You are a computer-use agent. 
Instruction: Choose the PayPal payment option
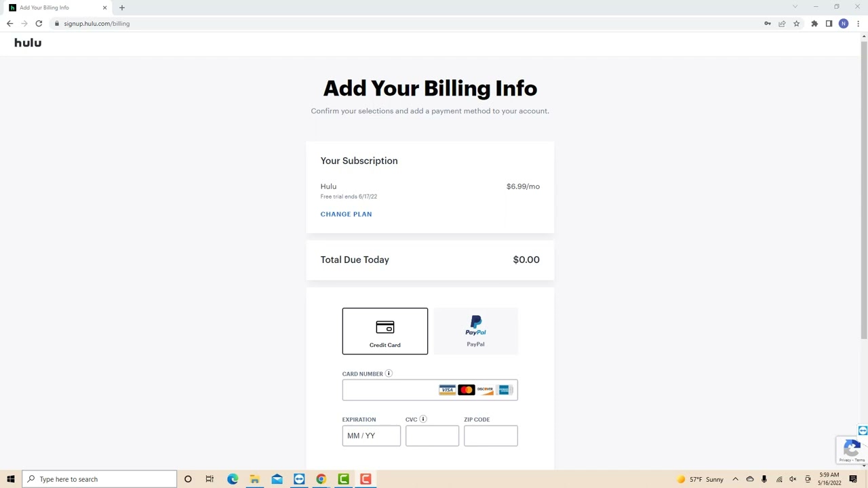click(475, 331)
